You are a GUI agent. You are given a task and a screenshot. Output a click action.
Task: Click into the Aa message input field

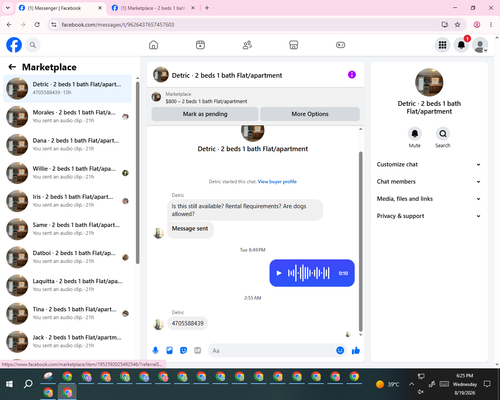click(x=271, y=350)
